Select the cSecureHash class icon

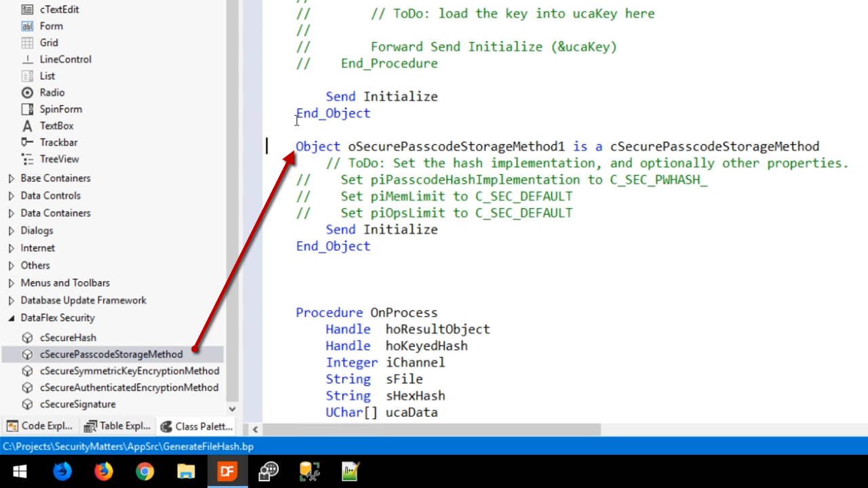[x=27, y=338]
